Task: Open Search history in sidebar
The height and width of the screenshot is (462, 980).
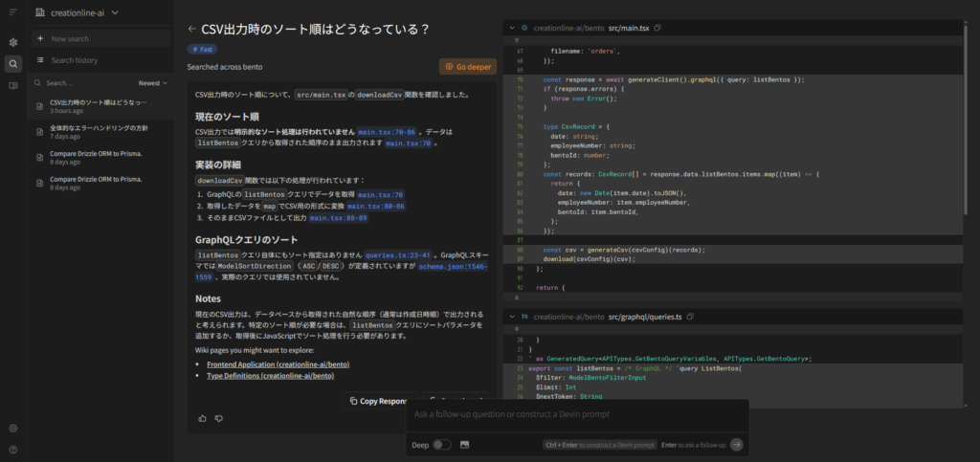Action: 75,60
